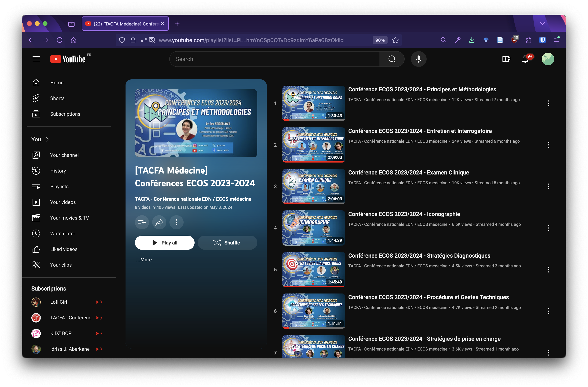Click the search magnifier button

392,59
